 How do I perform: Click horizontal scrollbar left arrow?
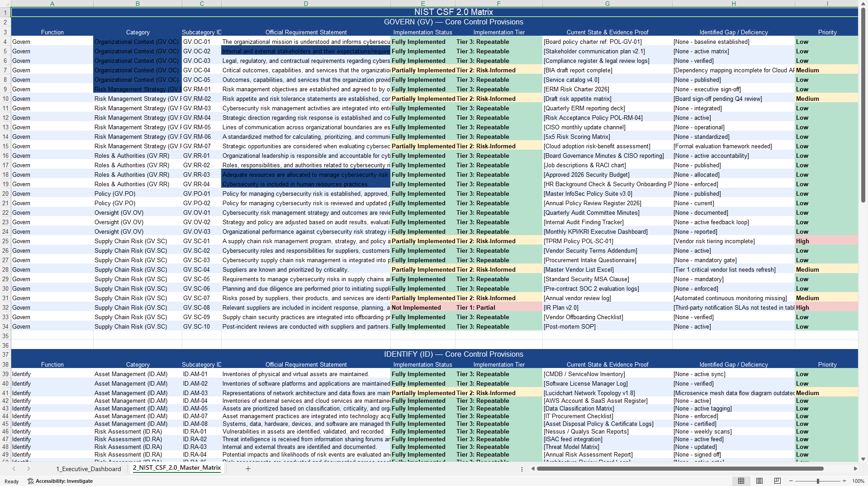pyautogui.click(x=533, y=469)
